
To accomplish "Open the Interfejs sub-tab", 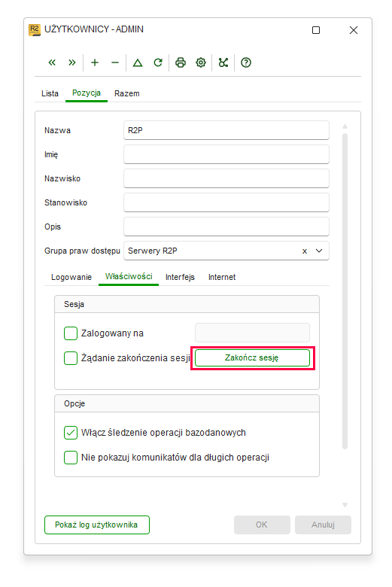I will pyautogui.click(x=180, y=277).
